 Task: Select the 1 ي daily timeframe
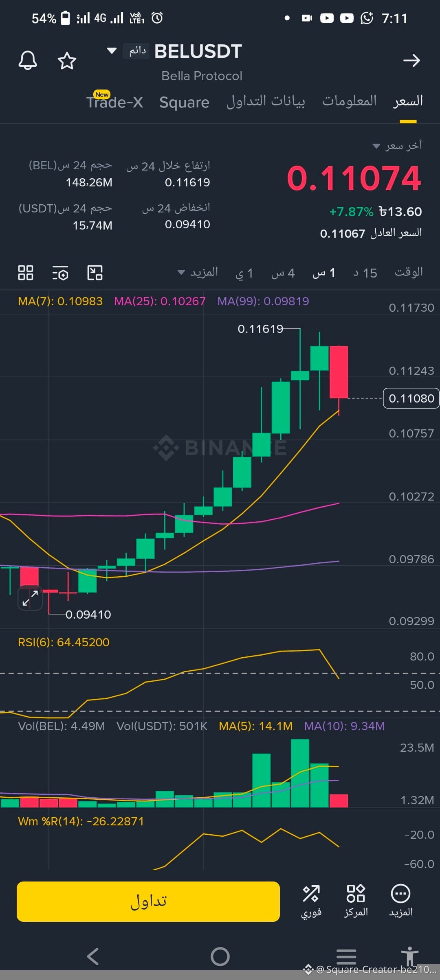tap(244, 273)
